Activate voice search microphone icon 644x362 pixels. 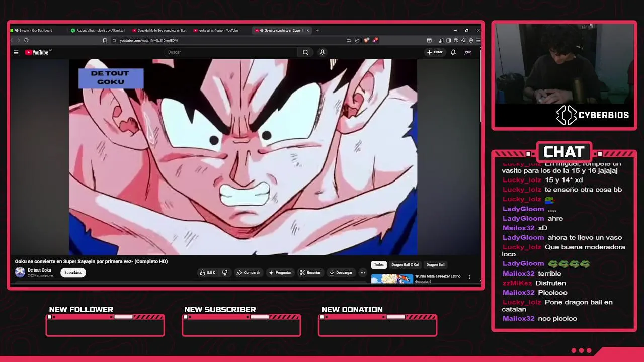click(x=323, y=52)
